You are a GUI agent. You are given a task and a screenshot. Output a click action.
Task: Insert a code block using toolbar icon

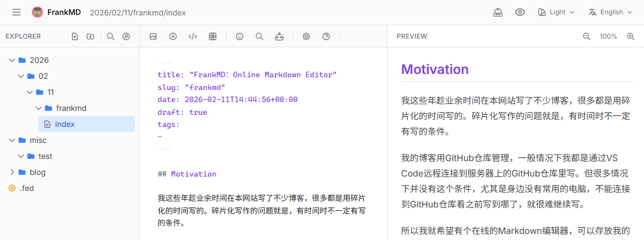click(x=193, y=36)
